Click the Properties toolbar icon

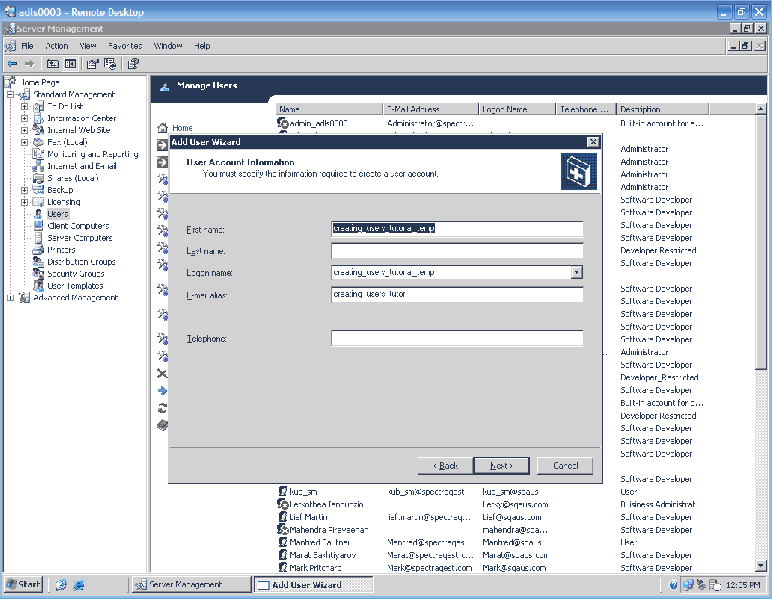click(93, 63)
